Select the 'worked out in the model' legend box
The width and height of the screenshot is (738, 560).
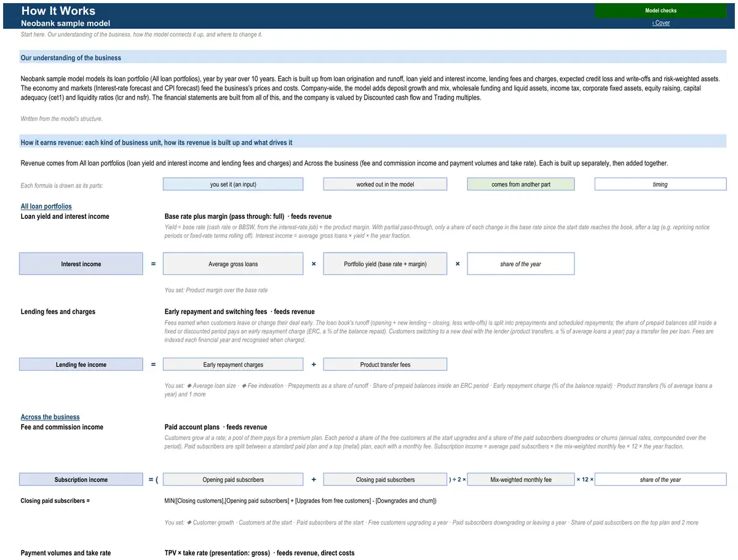point(385,184)
